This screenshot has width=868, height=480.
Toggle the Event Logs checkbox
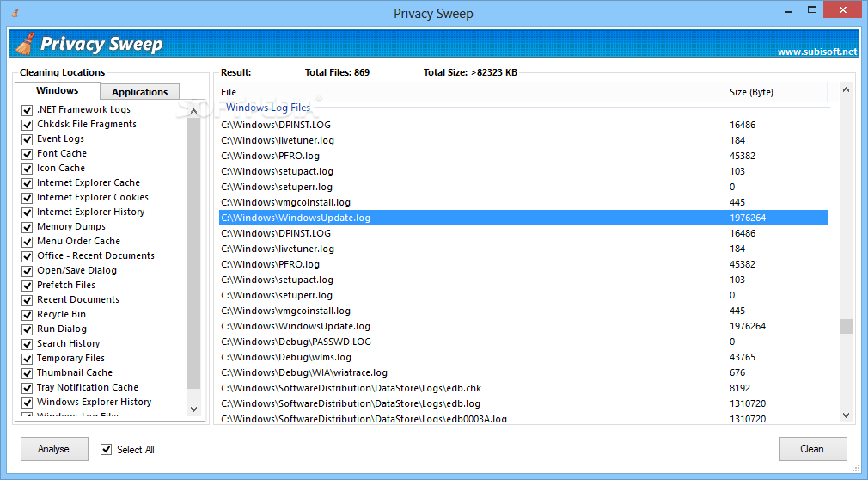[28, 139]
